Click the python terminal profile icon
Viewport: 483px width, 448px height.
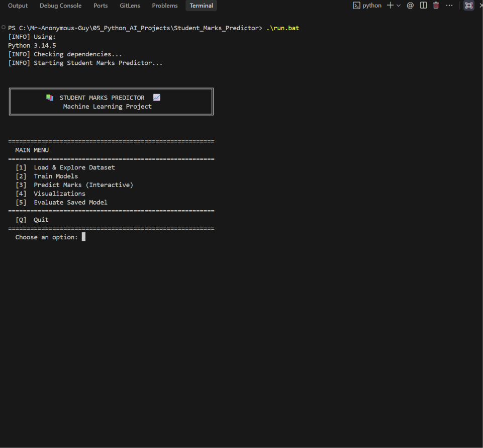tap(356, 6)
